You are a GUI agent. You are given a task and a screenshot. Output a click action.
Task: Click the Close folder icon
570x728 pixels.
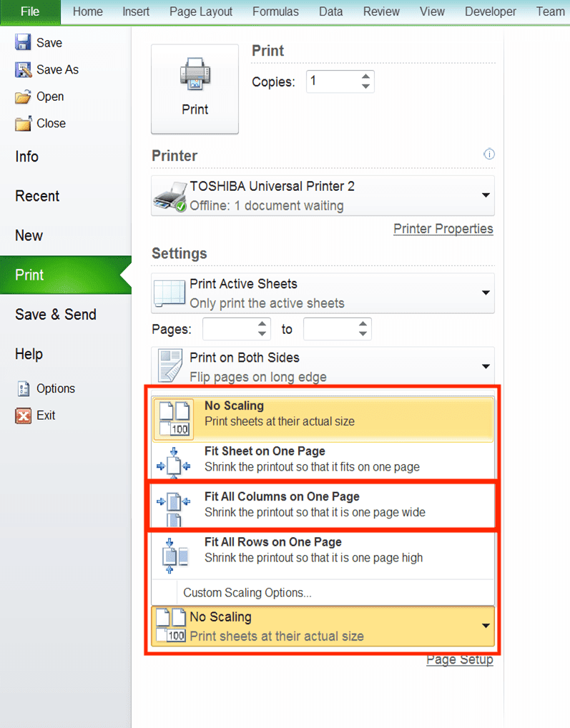[x=23, y=124]
